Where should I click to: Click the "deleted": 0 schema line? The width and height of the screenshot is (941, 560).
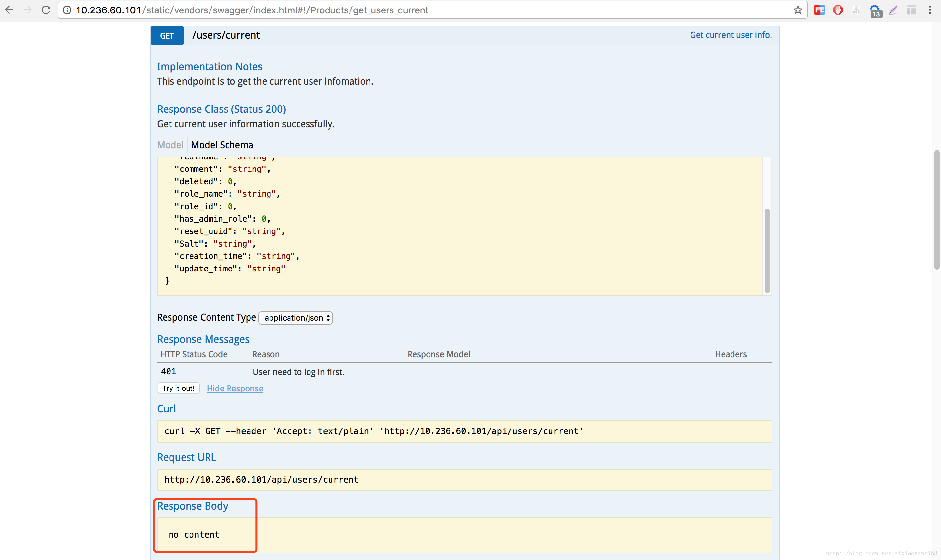(x=205, y=182)
